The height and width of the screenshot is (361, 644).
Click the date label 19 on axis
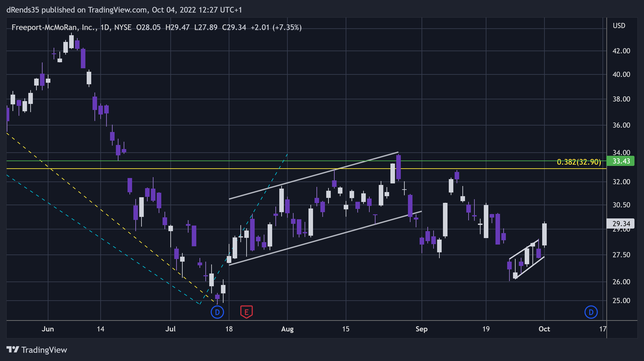click(486, 329)
